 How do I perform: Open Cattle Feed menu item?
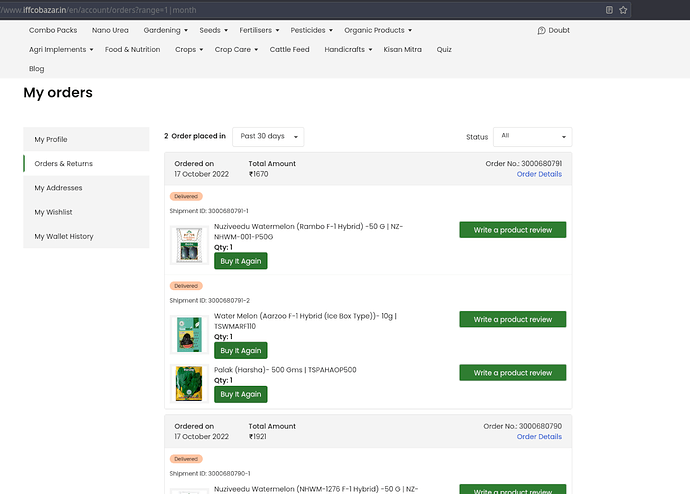pyautogui.click(x=290, y=50)
